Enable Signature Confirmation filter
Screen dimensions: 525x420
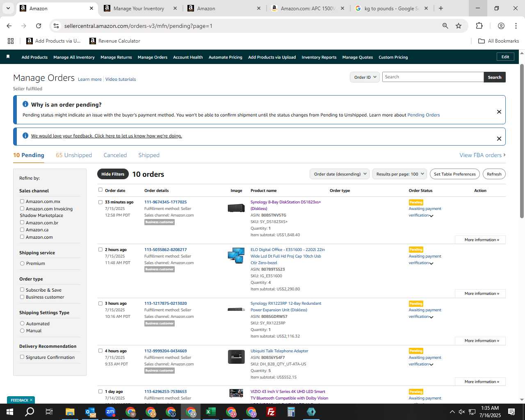[22, 357]
